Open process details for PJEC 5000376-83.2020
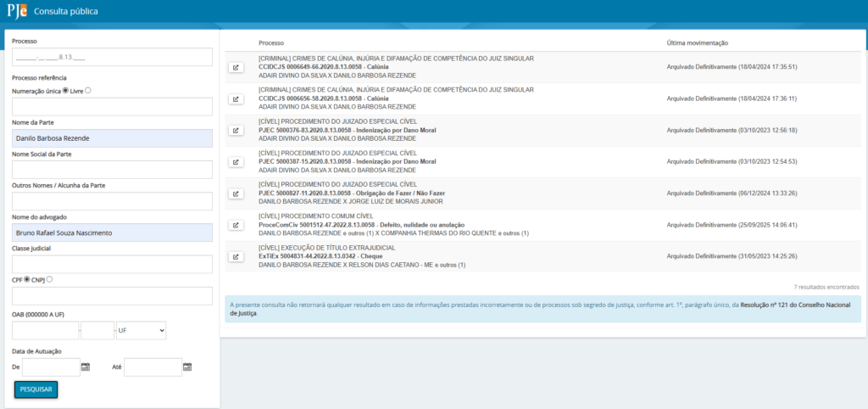 (x=236, y=130)
